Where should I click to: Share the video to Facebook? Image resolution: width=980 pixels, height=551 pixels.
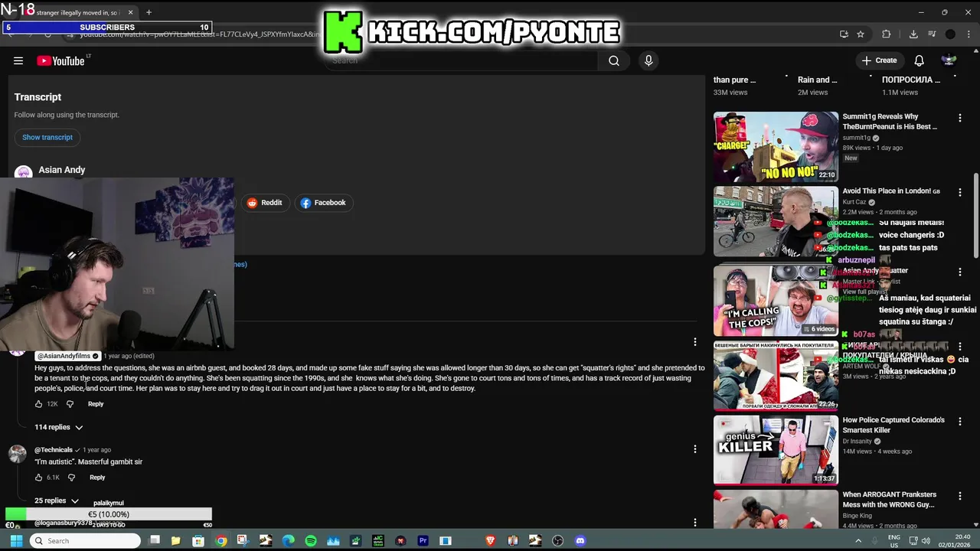click(x=323, y=203)
